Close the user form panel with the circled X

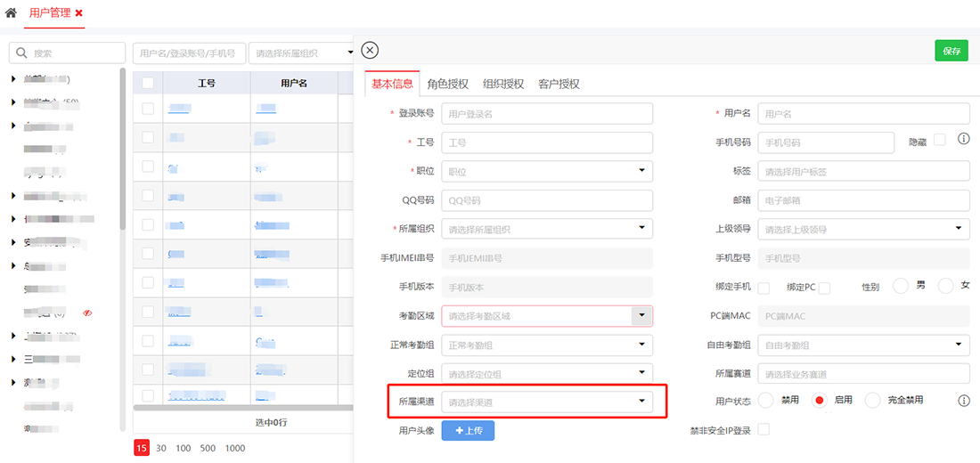click(x=371, y=51)
